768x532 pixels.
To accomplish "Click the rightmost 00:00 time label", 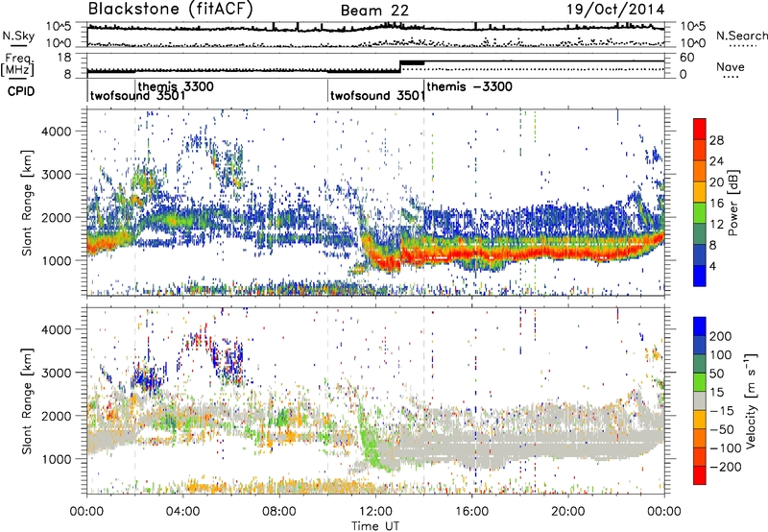I will click(x=664, y=512).
